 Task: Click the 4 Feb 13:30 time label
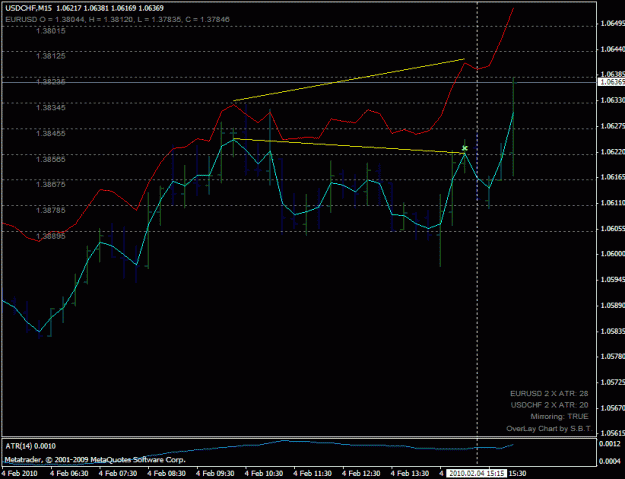409,473
